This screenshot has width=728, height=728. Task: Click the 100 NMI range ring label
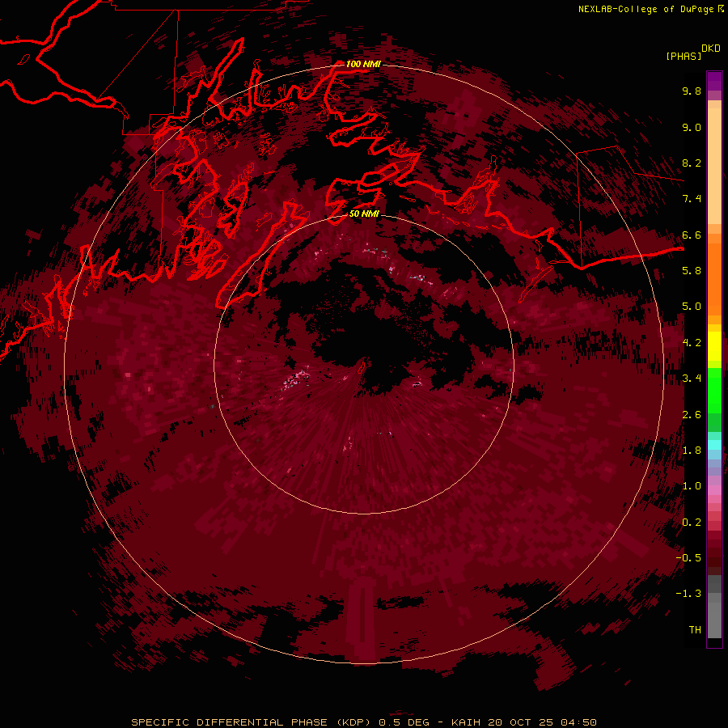(x=363, y=64)
